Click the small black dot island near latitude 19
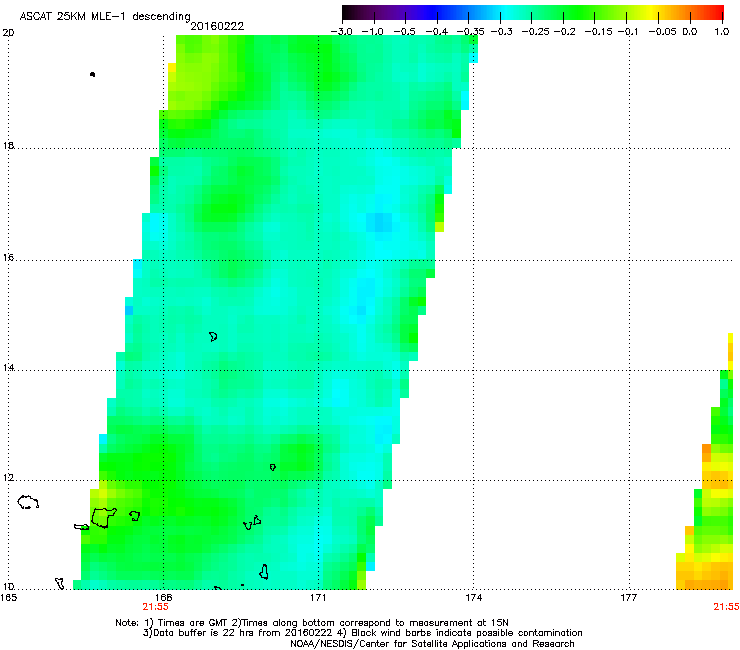Screen dimensions: 740x650 click(x=92, y=74)
